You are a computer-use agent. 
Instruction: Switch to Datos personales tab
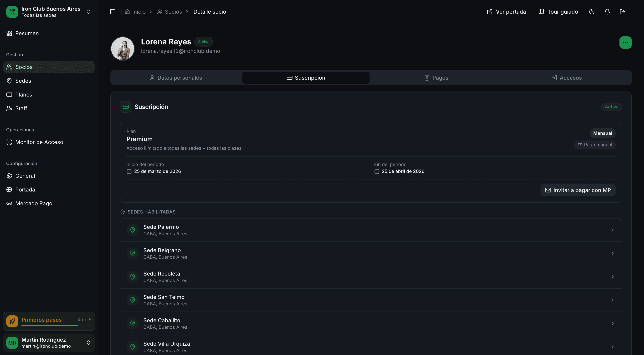[x=176, y=78]
